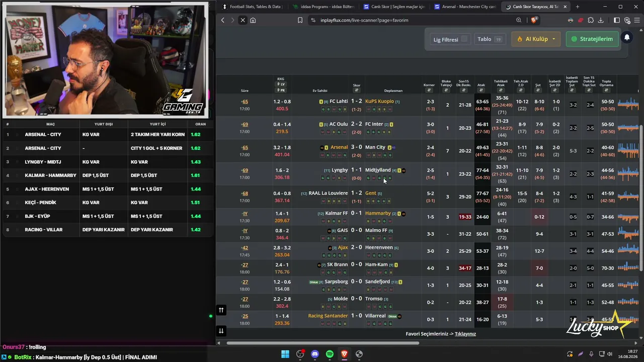644x362 pixels.
Task: Click the microphone icon in system tray
Action: tap(591, 354)
